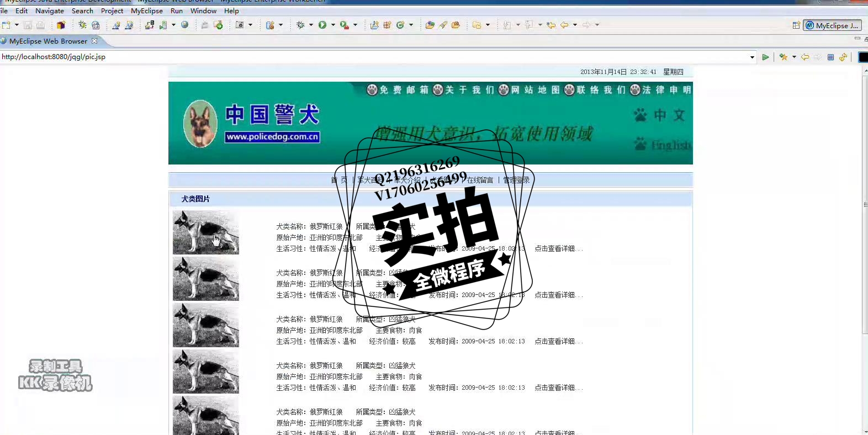Click the browser Refresh icon
Screen dimensions: 868x435
[x=843, y=57]
